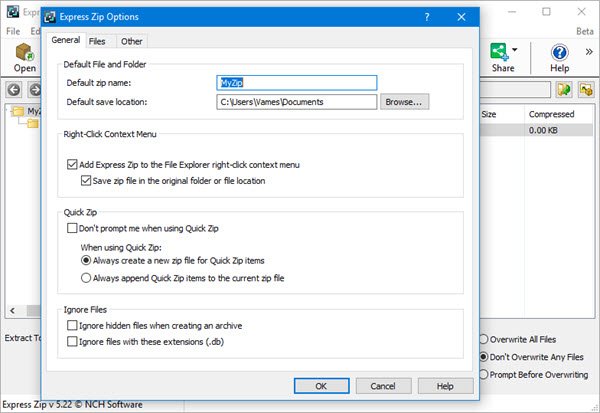Open the Share toolbar icon

coord(499,52)
